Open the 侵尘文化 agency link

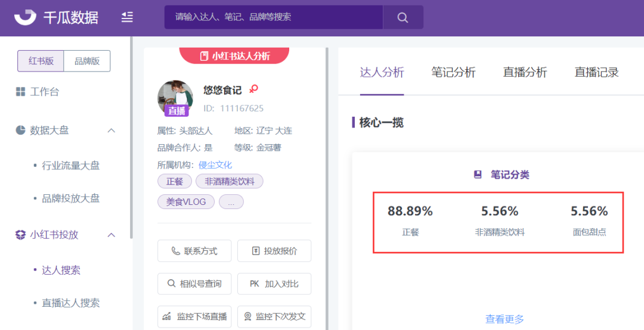[x=215, y=165]
